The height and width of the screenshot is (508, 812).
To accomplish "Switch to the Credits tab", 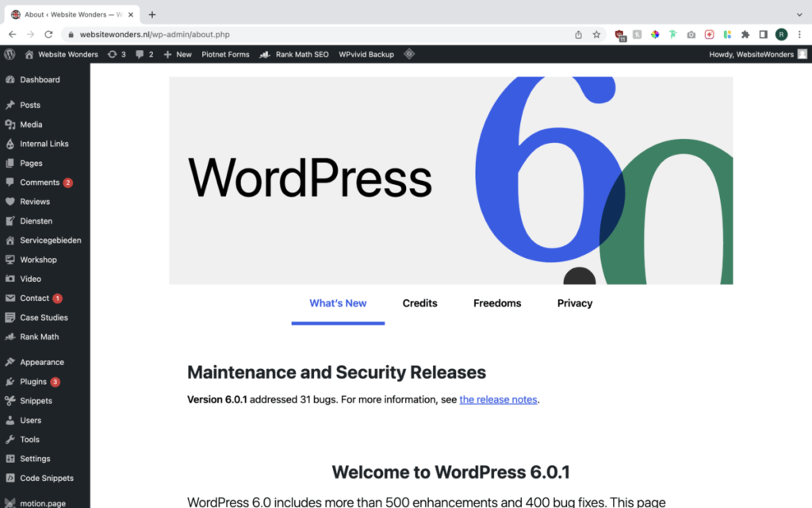I will click(419, 303).
